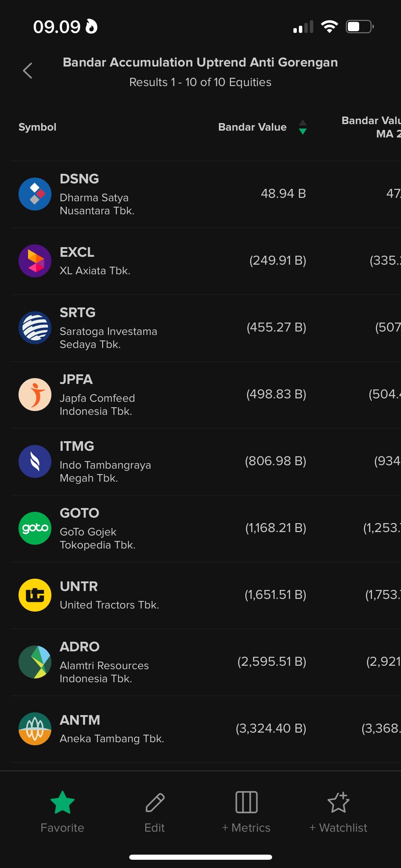Tap the EXCL XL Axiata logo
Image resolution: width=401 pixels, height=868 pixels.
pyautogui.click(x=35, y=261)
